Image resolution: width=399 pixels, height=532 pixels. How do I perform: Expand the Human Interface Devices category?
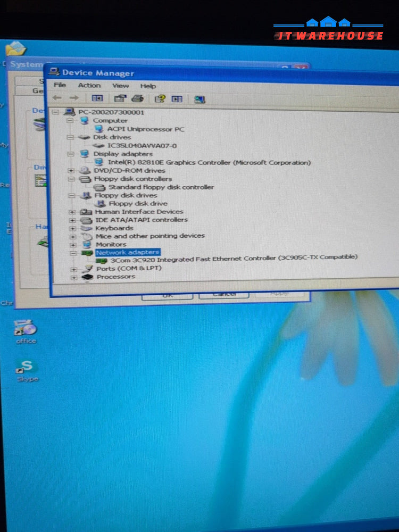(72, 212)
